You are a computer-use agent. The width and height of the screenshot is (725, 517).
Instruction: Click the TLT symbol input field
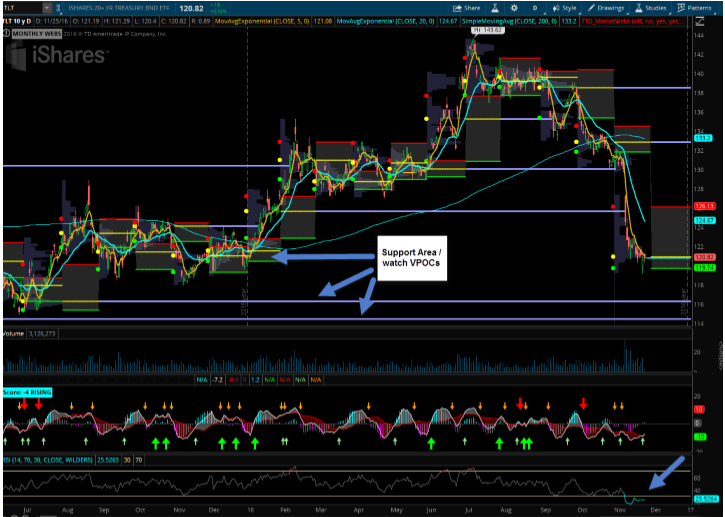point(22,8)
